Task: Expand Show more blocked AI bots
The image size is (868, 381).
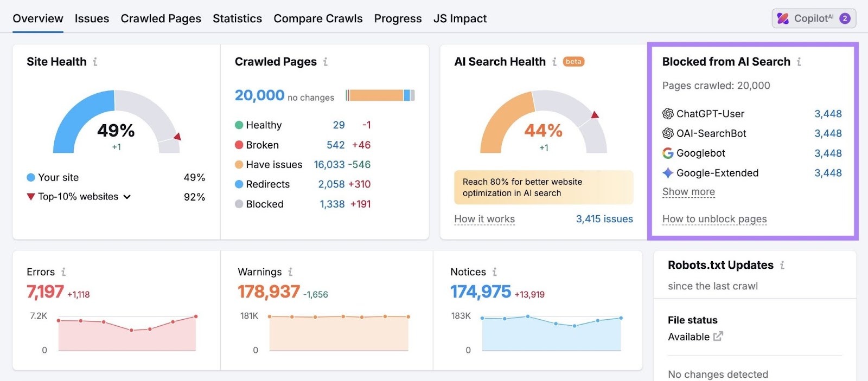Action: coord(688,192)
